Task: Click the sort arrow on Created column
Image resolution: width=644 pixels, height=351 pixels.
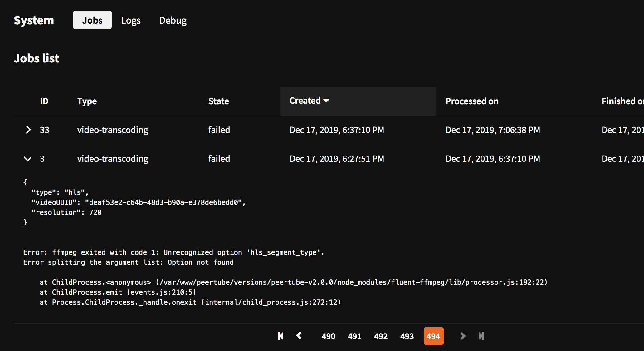Action: (x=327, y=101)
